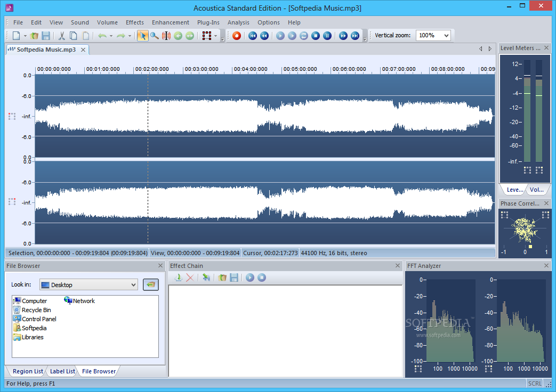Open the Vertical zoom combo box
556x392 pixels.
coord(433,36)
